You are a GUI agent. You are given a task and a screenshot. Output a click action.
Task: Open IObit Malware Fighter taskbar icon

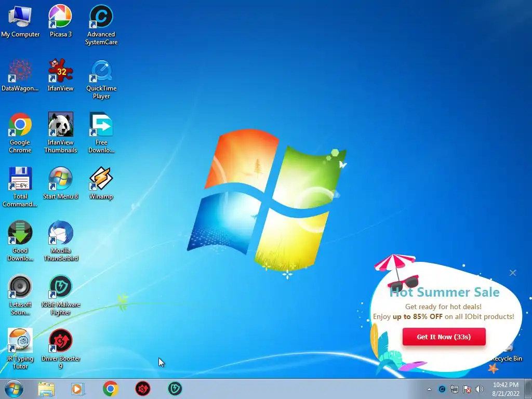175,389
